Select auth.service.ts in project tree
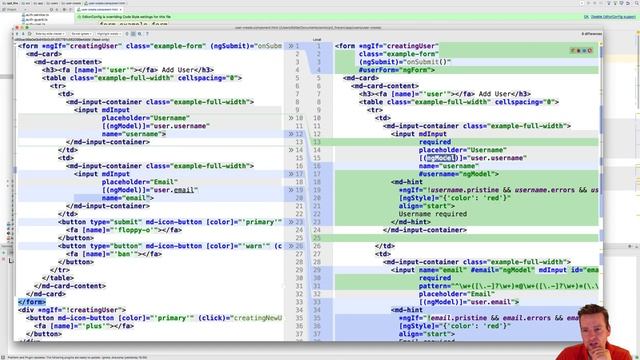This screenshot has height=360, width=640. point(35,15)
